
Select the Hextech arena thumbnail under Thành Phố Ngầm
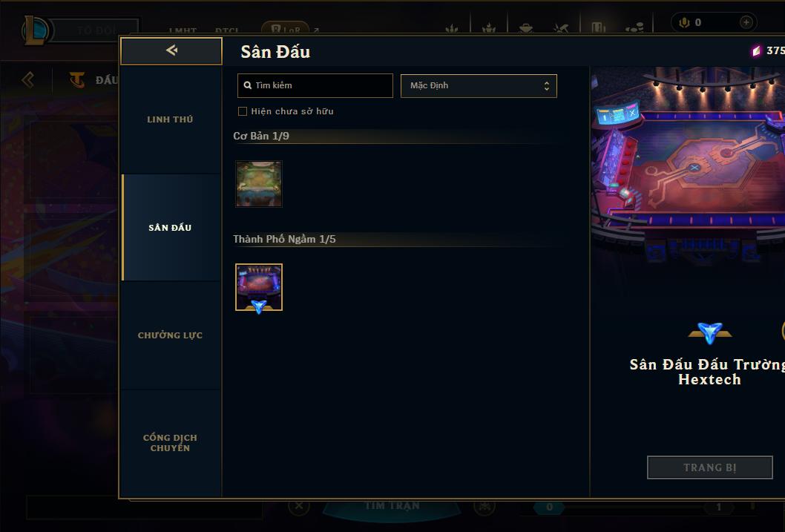click(259, 287)
